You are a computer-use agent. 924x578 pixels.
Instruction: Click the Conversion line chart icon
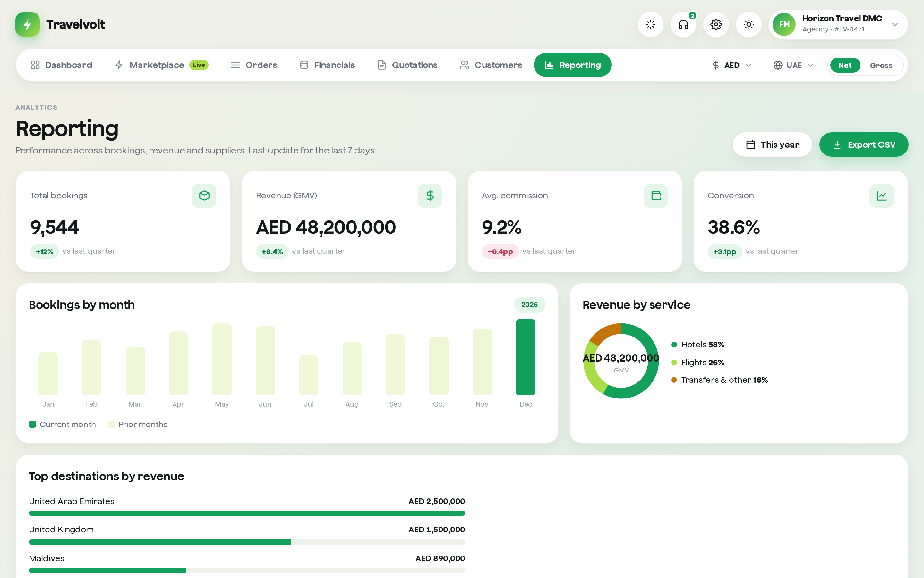pyautogui.click(x=882, y=196)
